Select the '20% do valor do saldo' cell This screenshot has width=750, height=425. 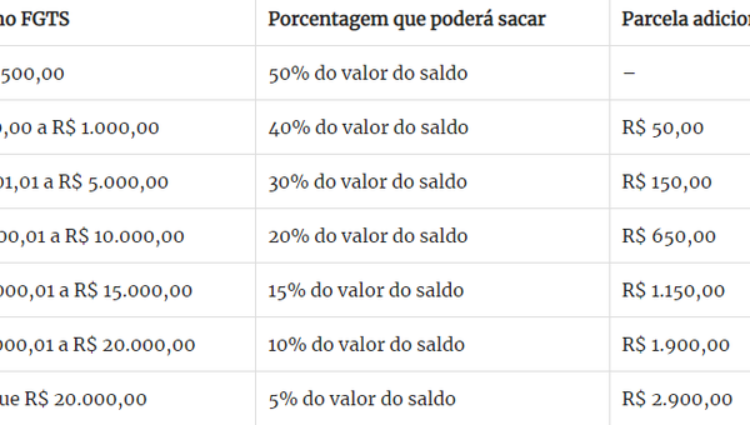pos(368,236)
